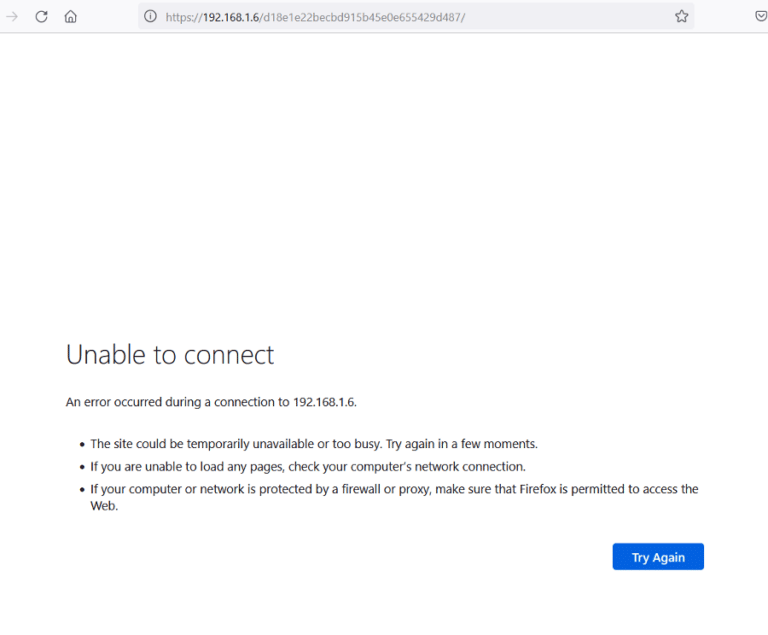The image size is (768, 635).
Task: Save page to Pocket
Action: coord(760,16)
